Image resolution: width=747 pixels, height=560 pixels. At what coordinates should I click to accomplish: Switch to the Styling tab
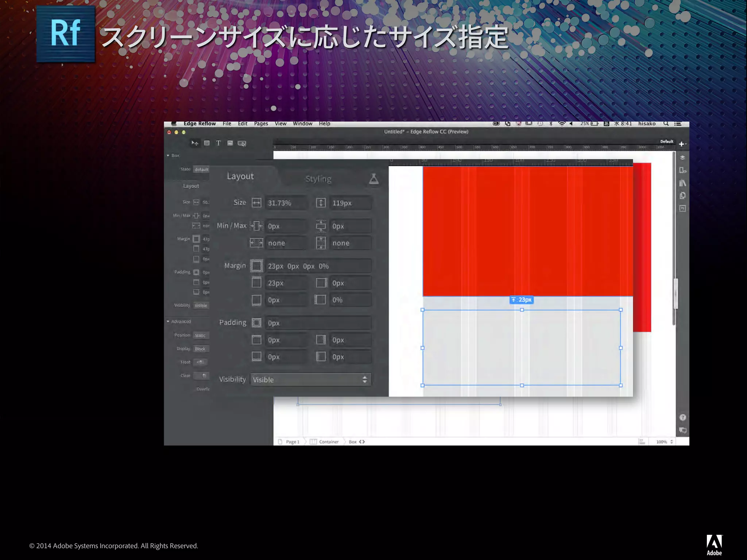point(318,179)
